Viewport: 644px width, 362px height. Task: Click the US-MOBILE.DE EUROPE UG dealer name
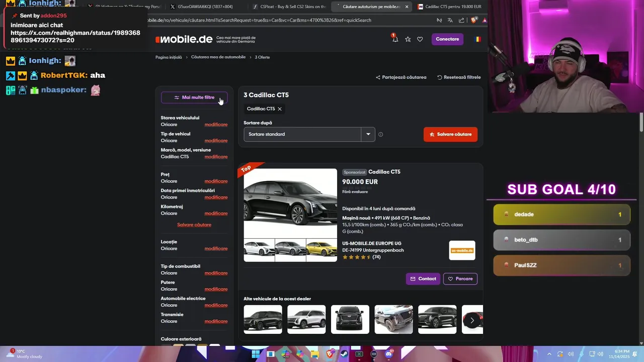pos(372,244)
